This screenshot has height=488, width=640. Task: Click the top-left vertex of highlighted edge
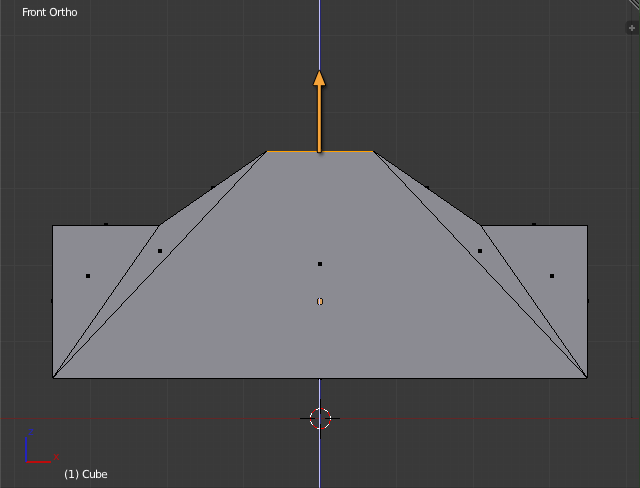coord(267,151)
